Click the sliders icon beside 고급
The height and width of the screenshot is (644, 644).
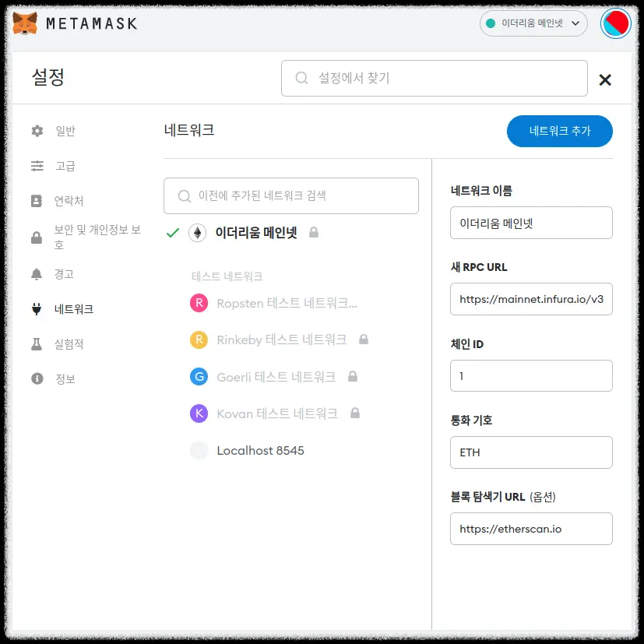(x=37, y=166)
